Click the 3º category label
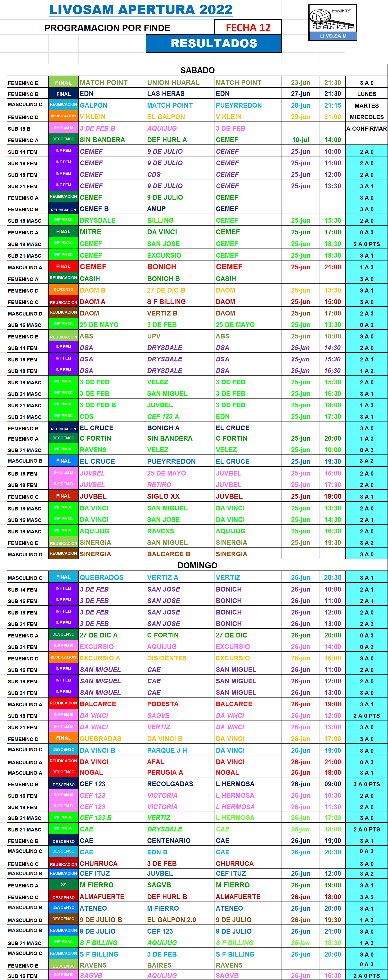The width and height of the screenshot is (388, 980). click(x=64, y=885)
